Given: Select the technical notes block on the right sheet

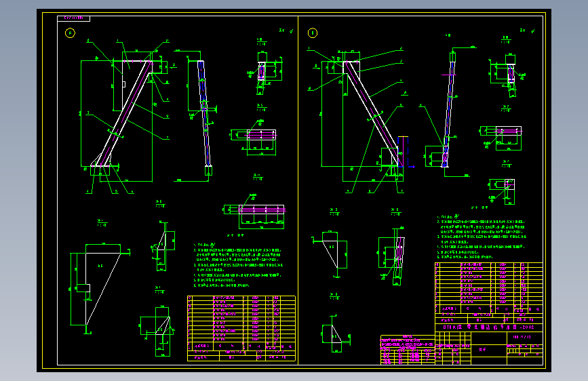Looking at the screenshot, I should pyautogui.click(x=482, y=237).
